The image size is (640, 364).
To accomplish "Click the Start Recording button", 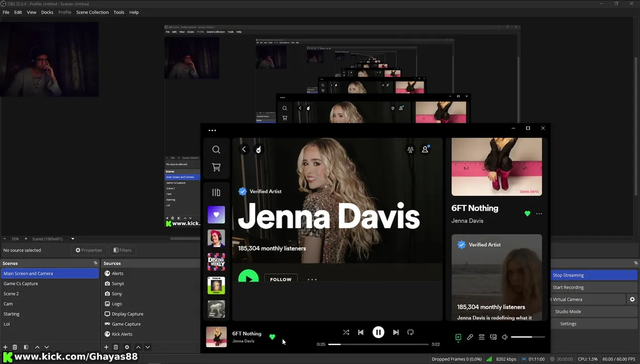I will pyautogui.click(x=594, y=287).
